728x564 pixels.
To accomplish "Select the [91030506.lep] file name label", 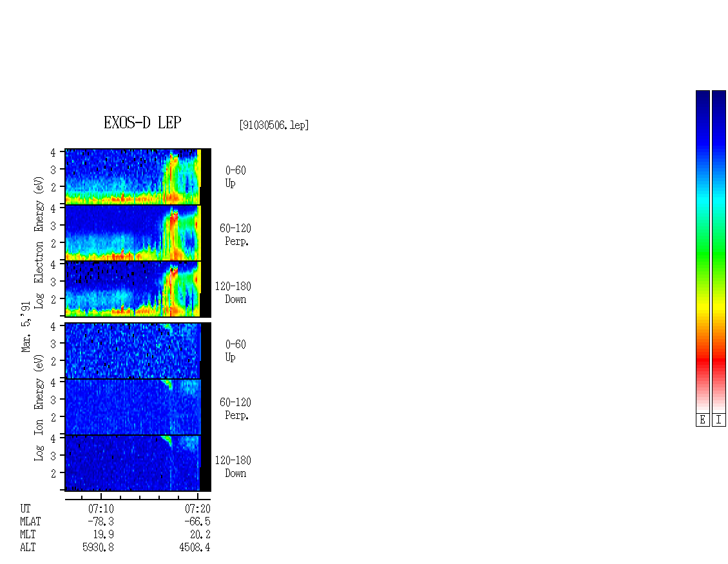I will click(274, 125).
